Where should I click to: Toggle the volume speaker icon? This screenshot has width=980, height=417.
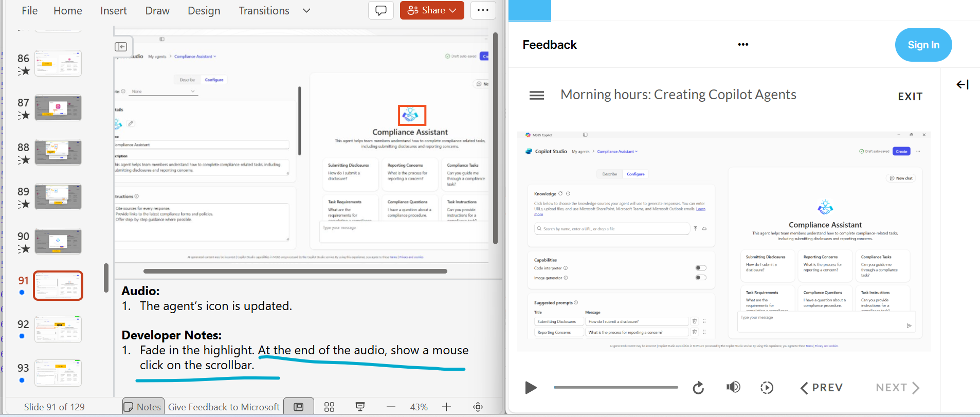[x=733, y=387]
